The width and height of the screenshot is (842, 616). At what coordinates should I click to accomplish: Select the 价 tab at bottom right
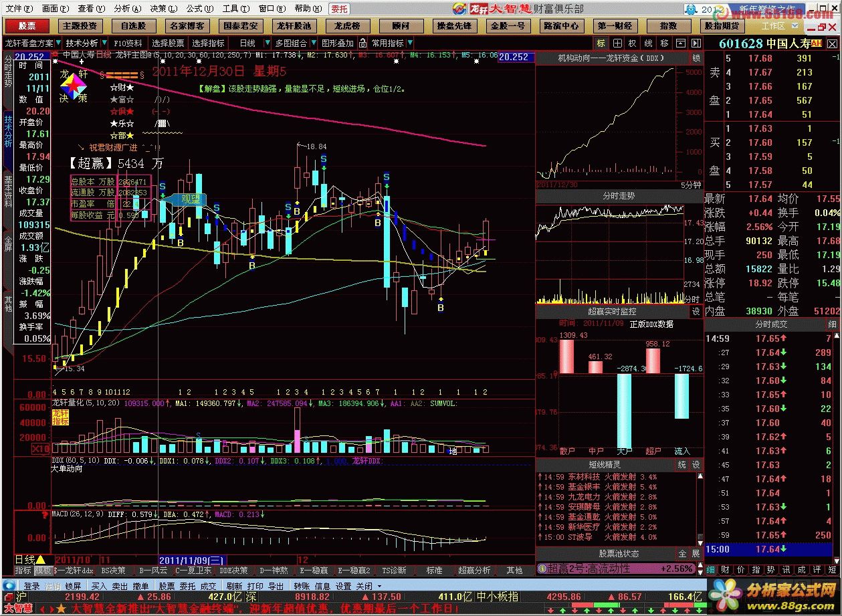pos(740,570)
